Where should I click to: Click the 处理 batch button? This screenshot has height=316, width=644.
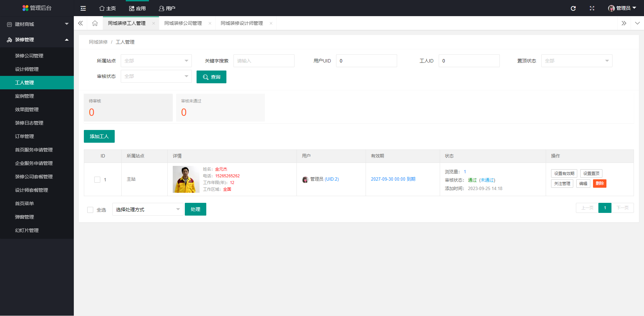point(196,209)
